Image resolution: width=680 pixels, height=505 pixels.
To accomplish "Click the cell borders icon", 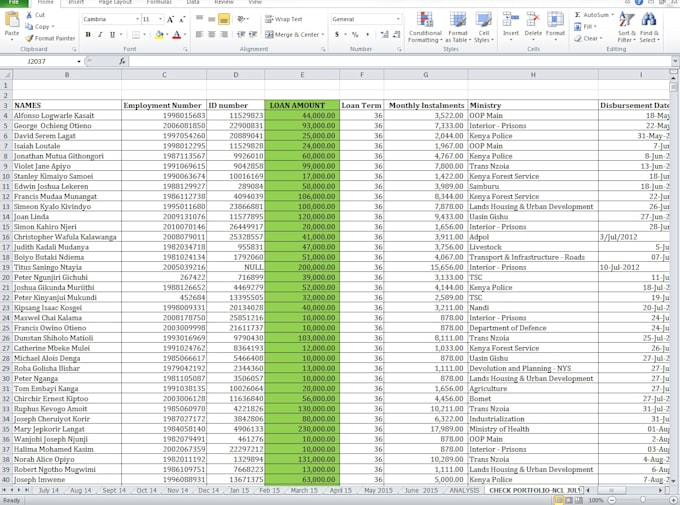I will coord(136,35).
